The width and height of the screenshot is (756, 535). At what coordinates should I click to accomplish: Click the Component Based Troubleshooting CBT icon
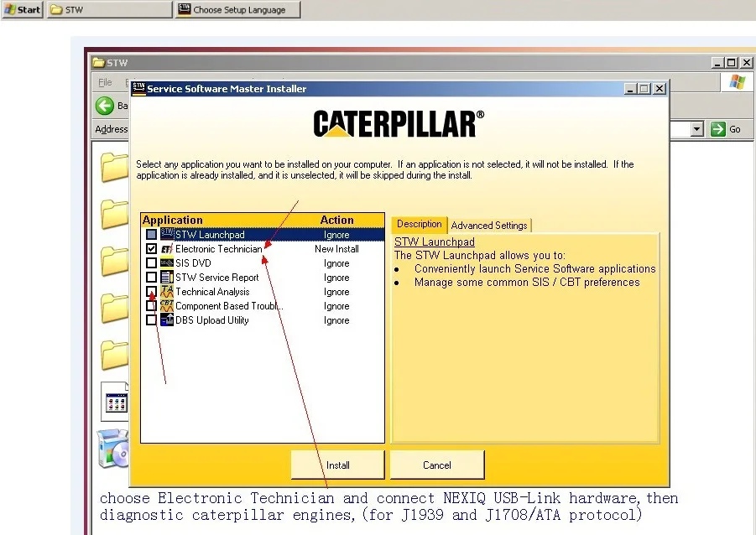(x=167, y=305)
